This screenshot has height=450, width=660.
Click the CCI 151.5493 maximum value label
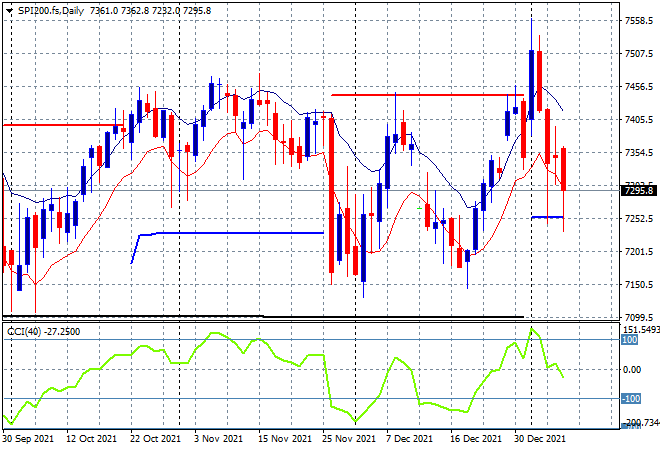[641, 330]
